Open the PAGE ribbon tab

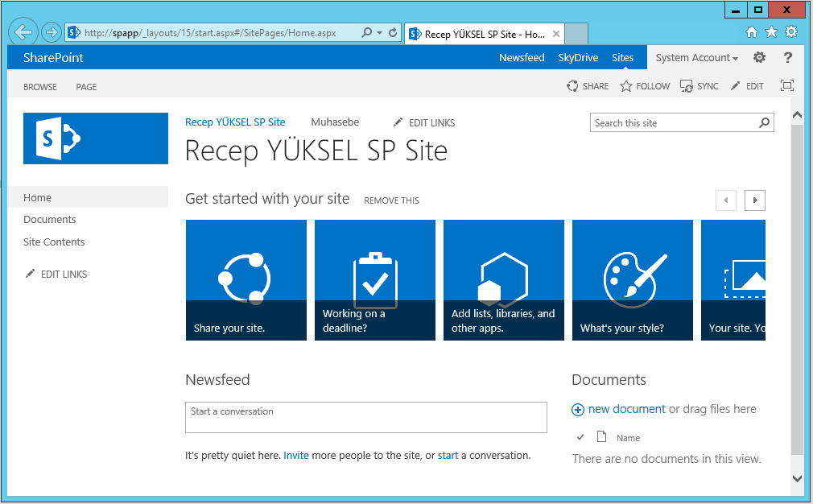[x=86, y=87]
